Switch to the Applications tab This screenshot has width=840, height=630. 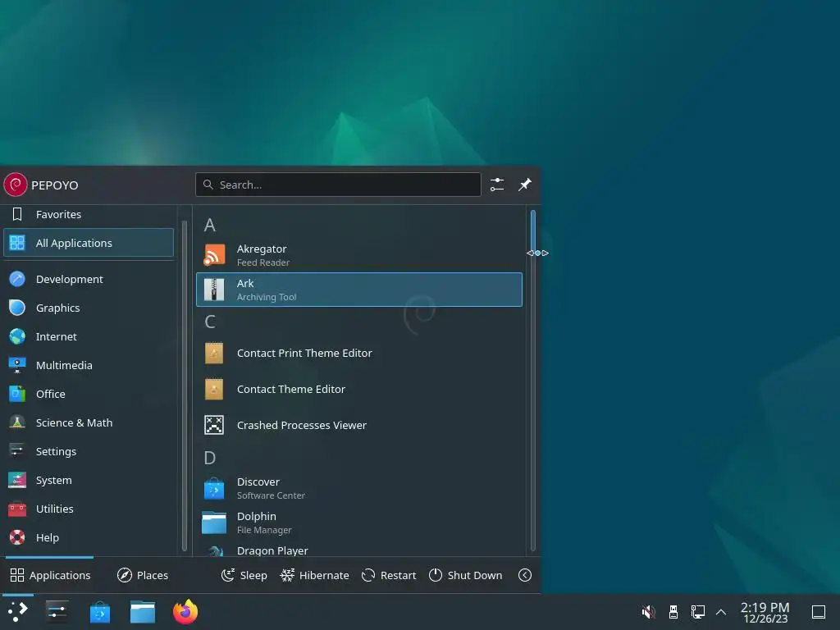tap(50, 575)
